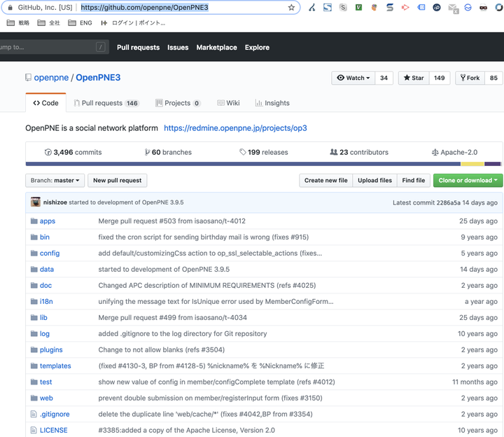Open the redmine.openpne.jp project link
The height and width of the screenshot is (437, 504).
coord(235,128)
